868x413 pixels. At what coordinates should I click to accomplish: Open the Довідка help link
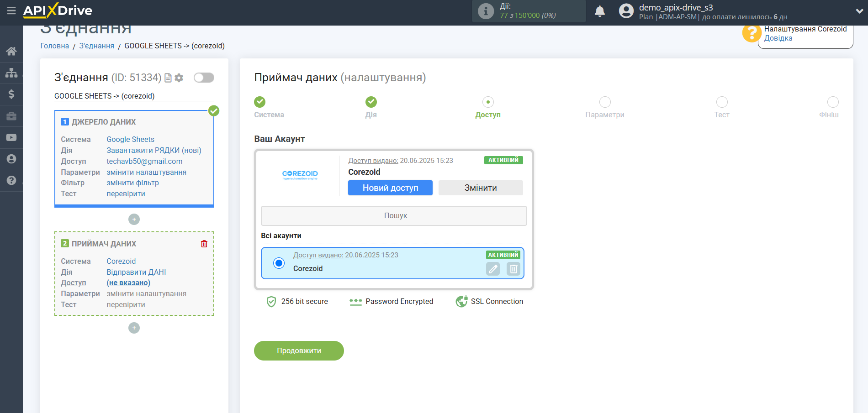(778, 38)
